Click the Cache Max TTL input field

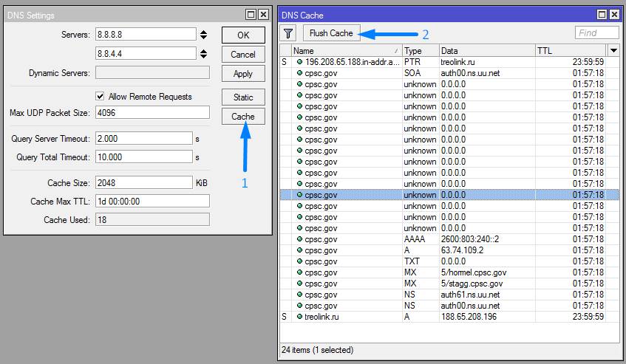[152, 202]
